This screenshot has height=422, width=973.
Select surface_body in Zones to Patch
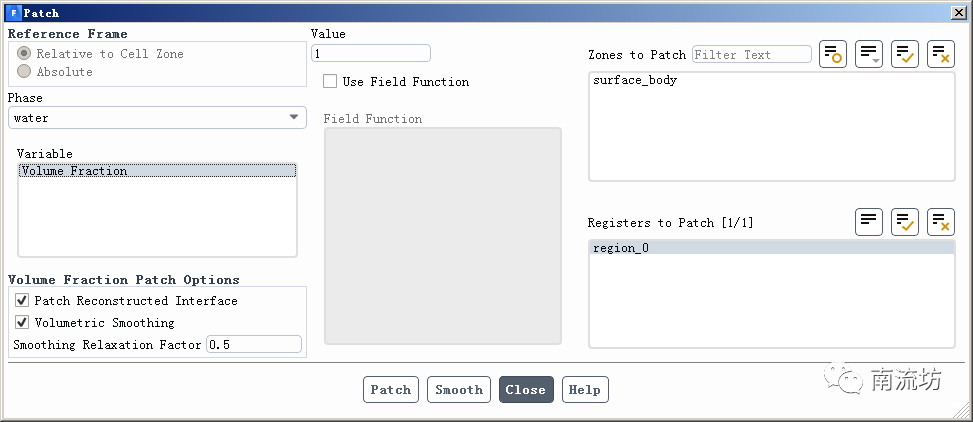(634, 80)
